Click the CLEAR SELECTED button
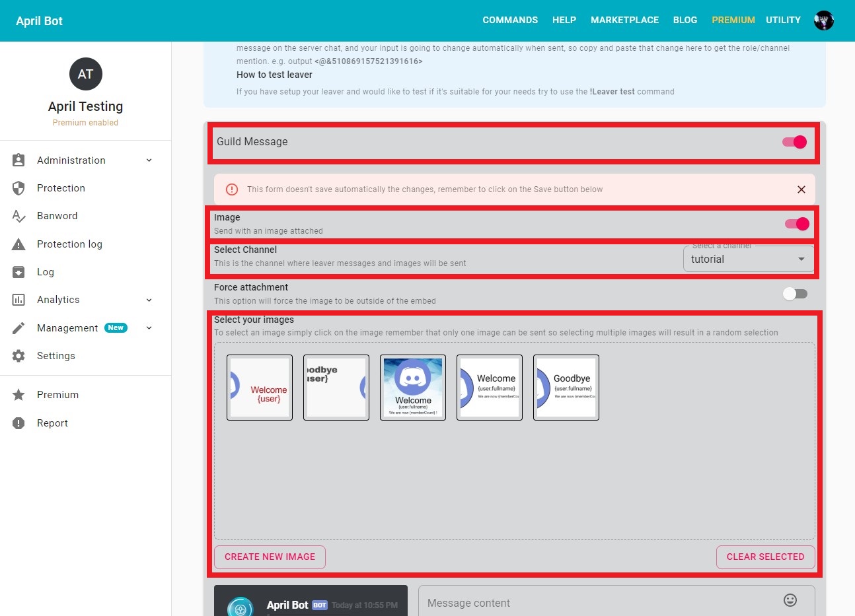The height and width of the screenshot is (616, 855). [765, 557]
